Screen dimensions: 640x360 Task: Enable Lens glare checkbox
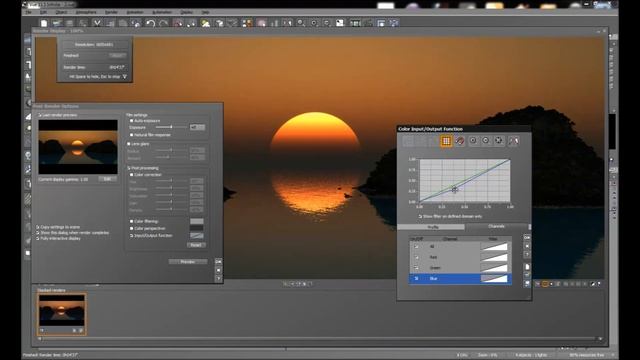tap(129, 144)
